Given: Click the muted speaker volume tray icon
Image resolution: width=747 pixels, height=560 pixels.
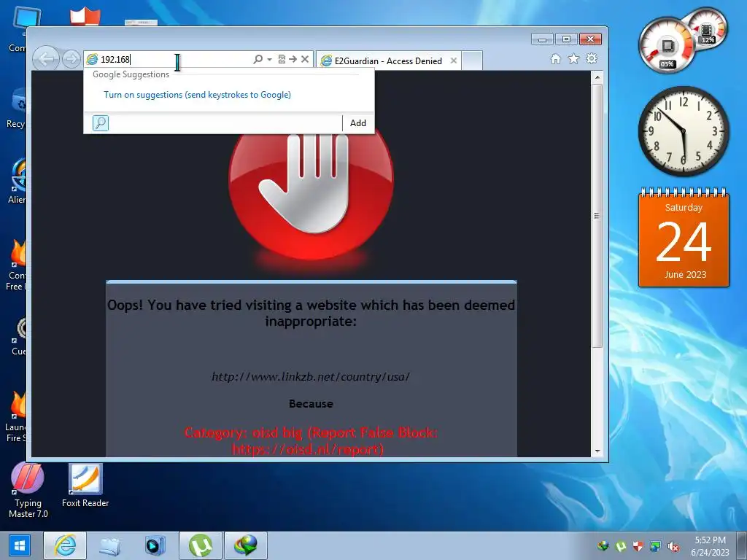Looking at the screenshot, I should point(673,545).
